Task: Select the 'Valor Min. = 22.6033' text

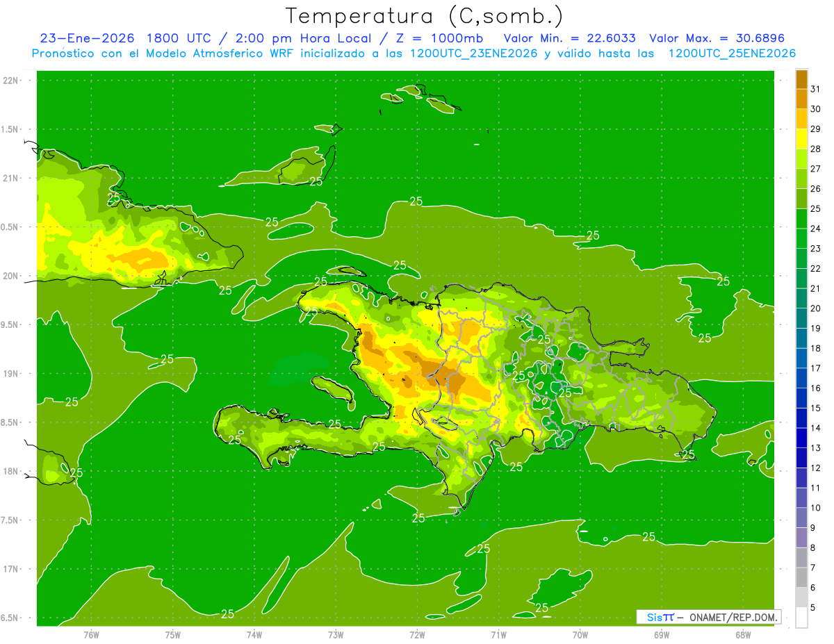Action: (569, 38)
